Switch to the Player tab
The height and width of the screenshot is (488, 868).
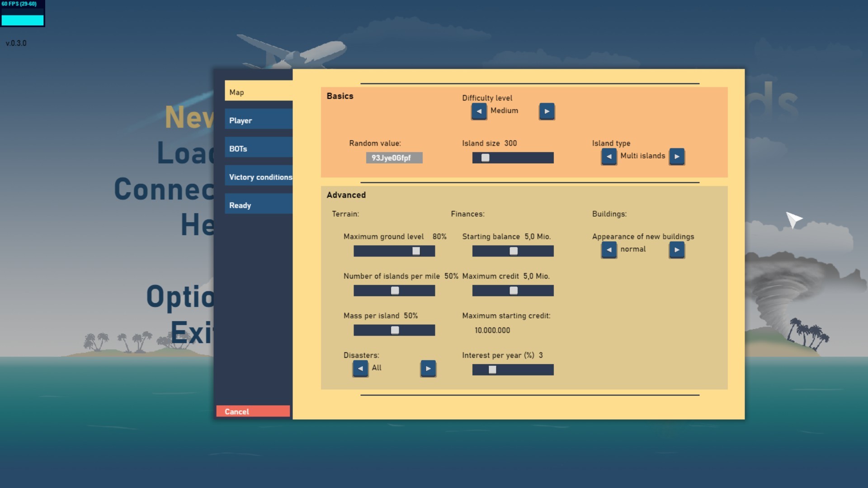pyautogui.click(x=258, y=120)
